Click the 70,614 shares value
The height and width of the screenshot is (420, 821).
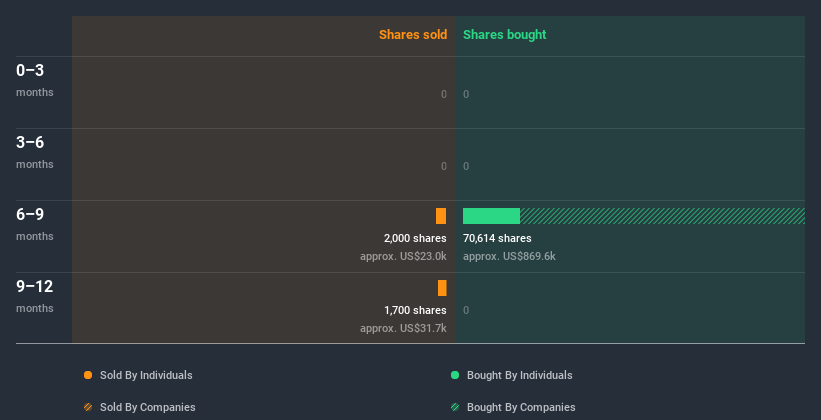(497, 238)
